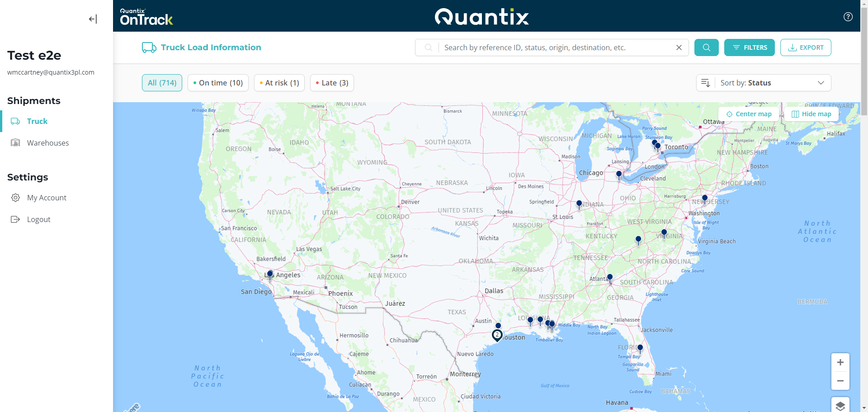This screenshot has width=868, height=412.
Task: Click the truck icon beside Truck Load Information
Action: point(148,47)
